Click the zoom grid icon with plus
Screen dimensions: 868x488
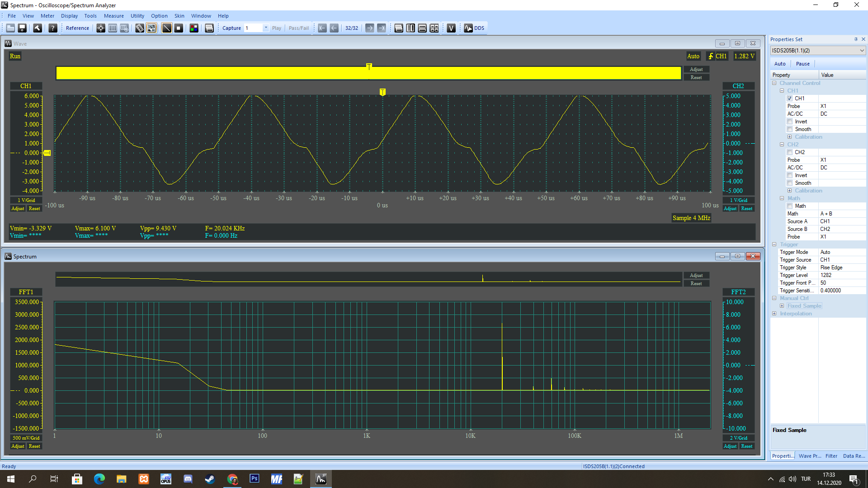(x=124, y=28)
